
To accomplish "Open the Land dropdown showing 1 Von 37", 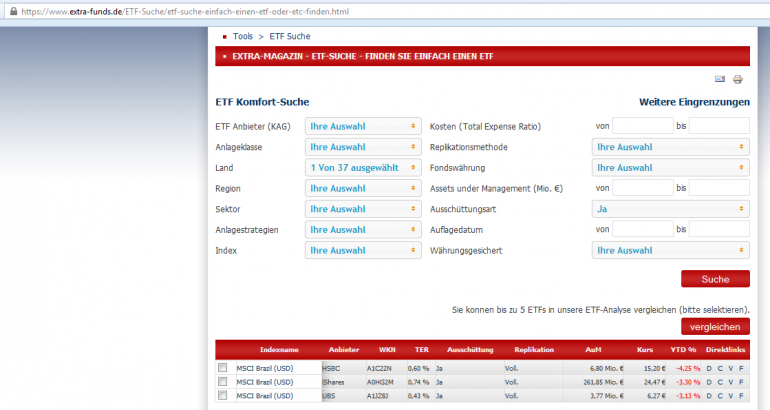I will (363, 167).
